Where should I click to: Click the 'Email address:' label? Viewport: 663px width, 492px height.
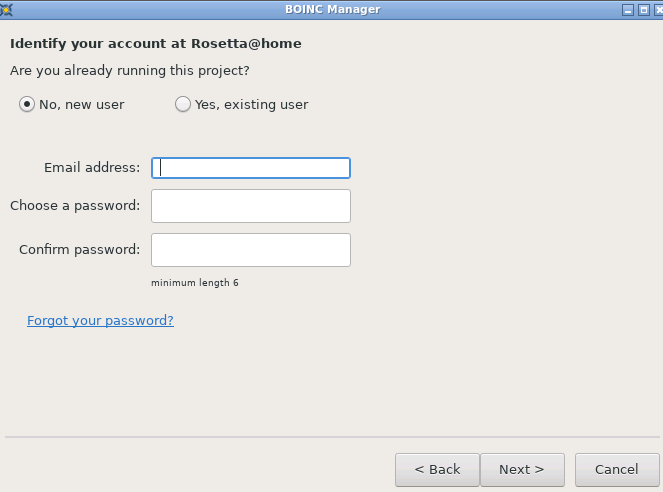tap(92, 167)
